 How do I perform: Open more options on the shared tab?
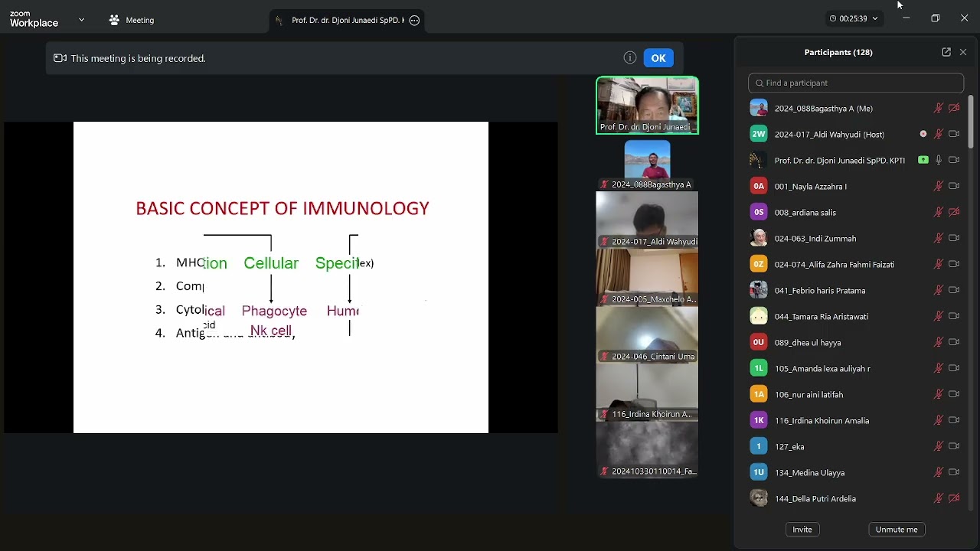coord(414,21)
